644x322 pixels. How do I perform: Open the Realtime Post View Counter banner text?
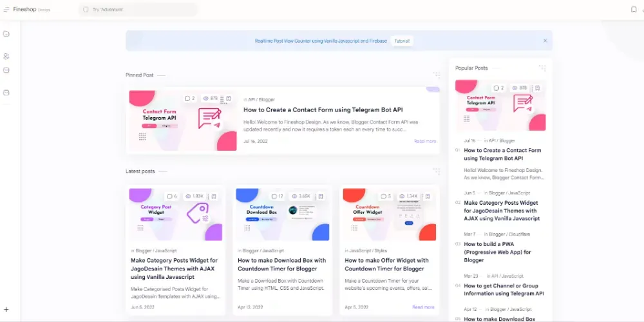[321, 41]
